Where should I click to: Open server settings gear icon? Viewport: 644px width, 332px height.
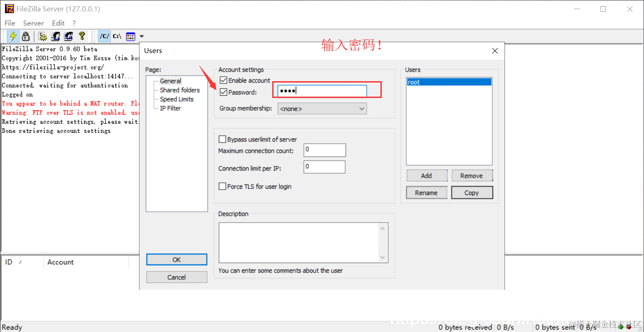click(43, 36)
